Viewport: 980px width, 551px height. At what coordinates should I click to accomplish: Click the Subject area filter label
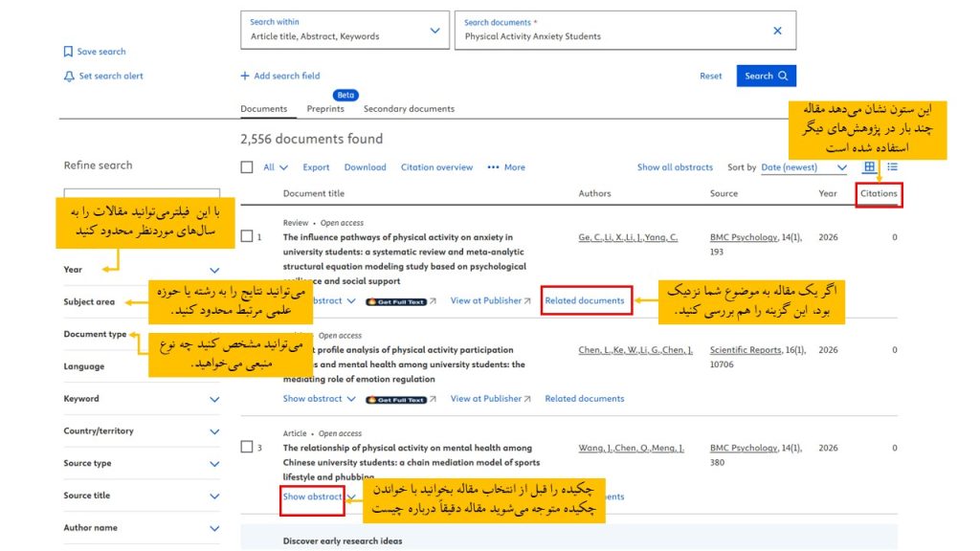point(89,301)
